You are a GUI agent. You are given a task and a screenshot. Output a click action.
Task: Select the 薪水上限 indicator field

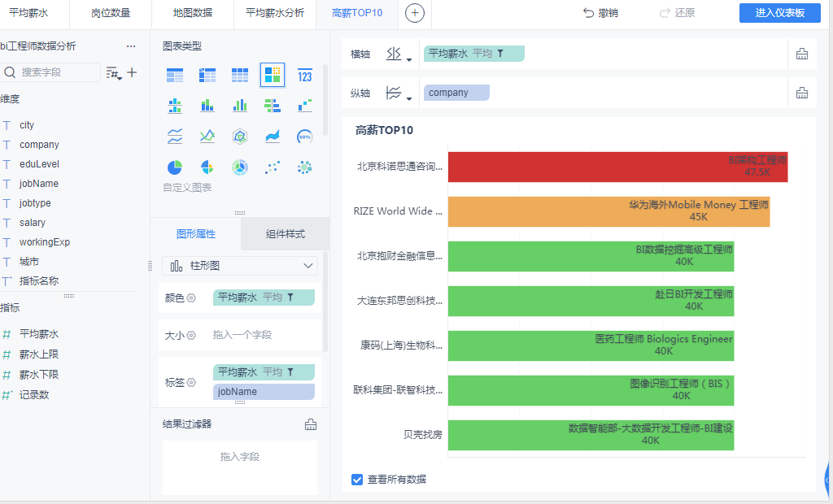coord(39,354)
